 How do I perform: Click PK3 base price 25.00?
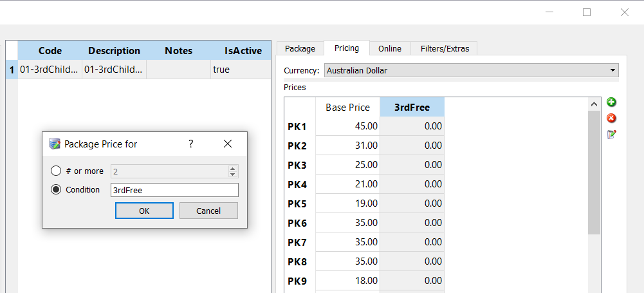click(348, 165)
